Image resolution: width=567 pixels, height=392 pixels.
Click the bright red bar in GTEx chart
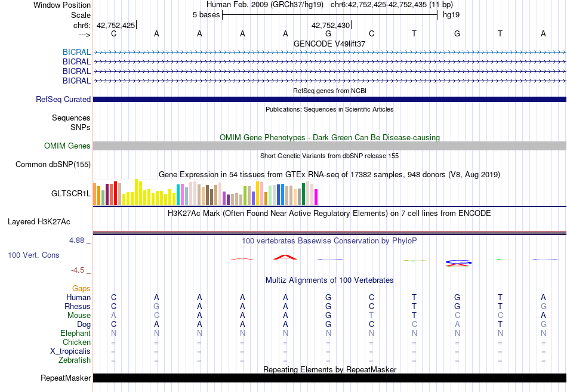coord(115,193)
